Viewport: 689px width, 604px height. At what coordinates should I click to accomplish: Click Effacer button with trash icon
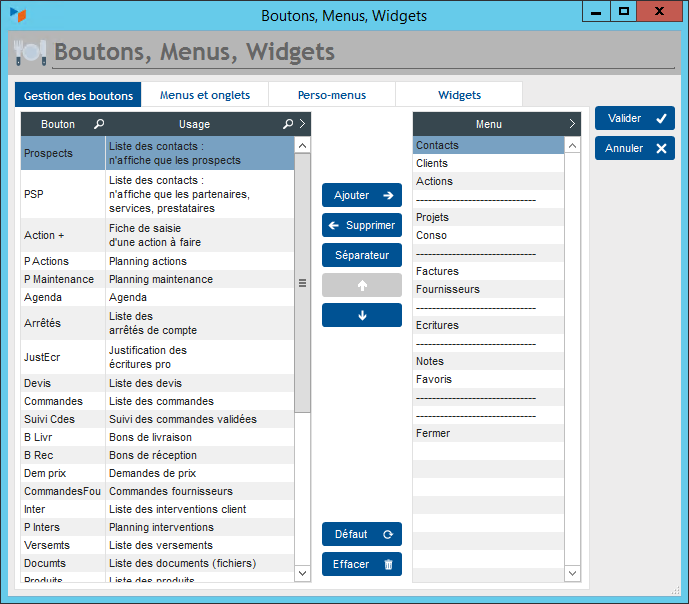click(x=361, y=564)
